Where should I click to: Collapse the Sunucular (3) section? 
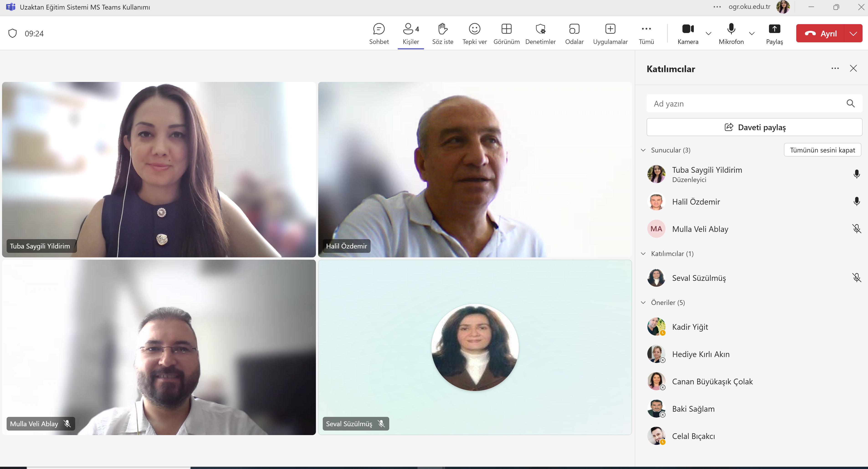pos(643,150)
